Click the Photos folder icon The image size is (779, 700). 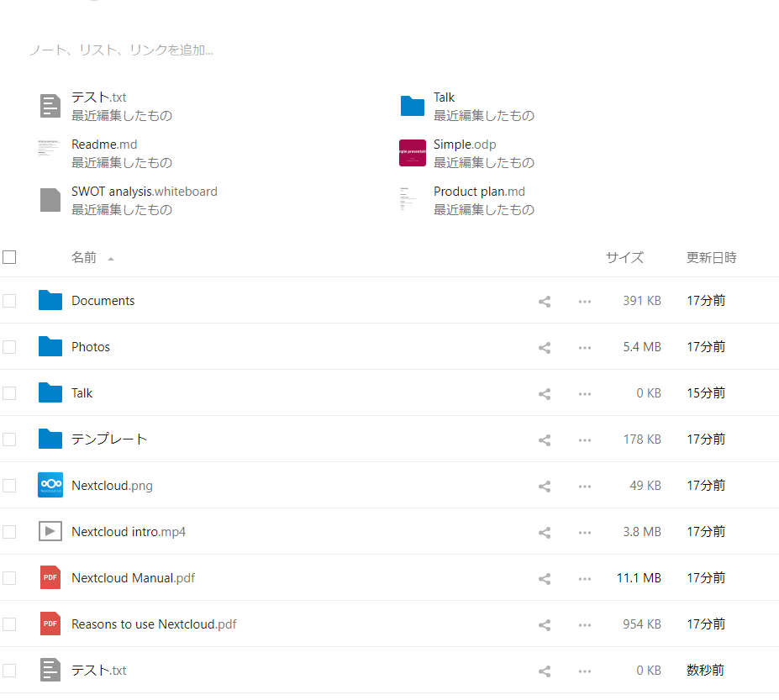pos(50,346)
